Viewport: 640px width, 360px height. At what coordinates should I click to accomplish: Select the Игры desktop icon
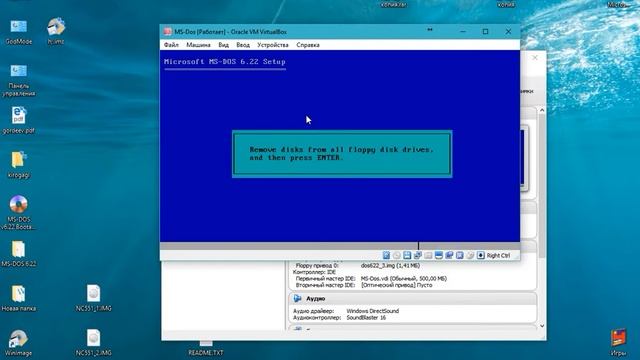click(618, 343)
